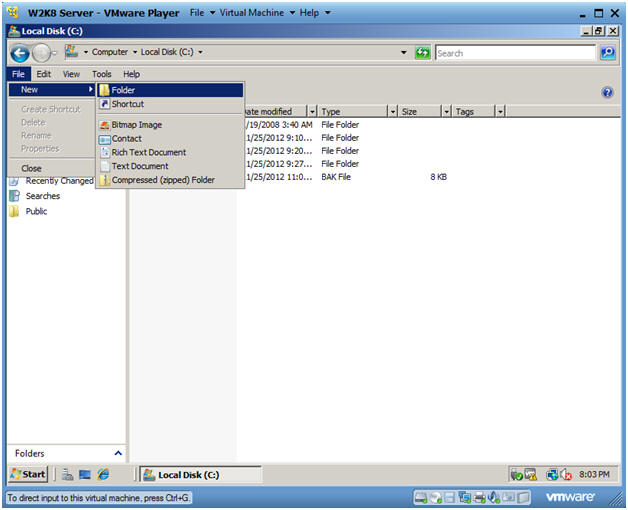Open the Tools menu

pos(102,74)
